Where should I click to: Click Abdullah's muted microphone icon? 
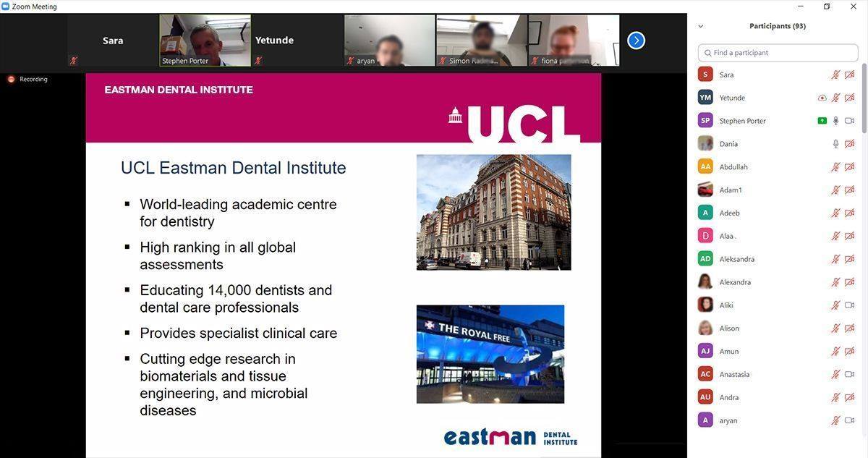pos(835,167)
